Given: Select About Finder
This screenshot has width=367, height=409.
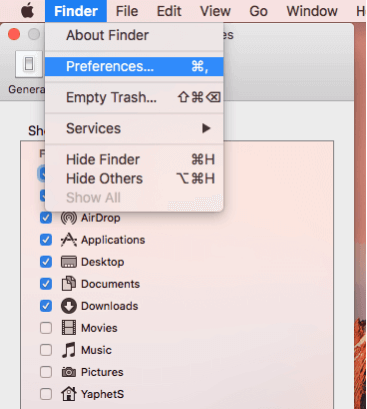Looking at the screenshot, I should coord(134,35).
